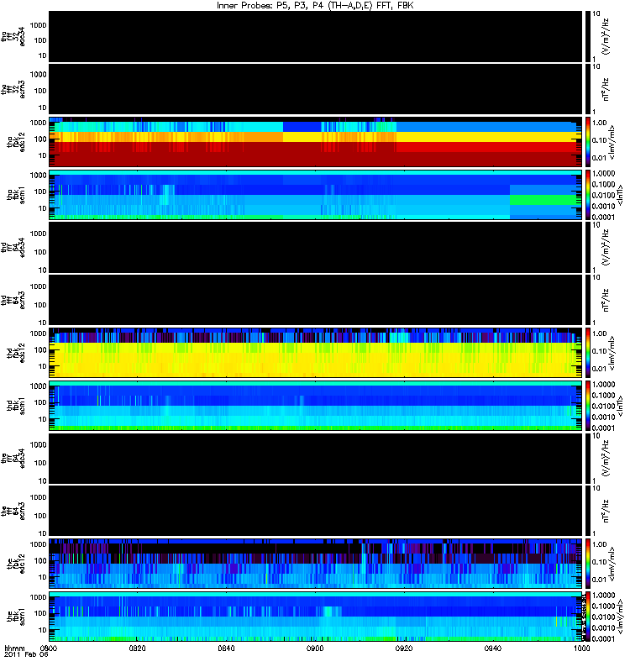The image size is (630, 672).
Task: Click the 1000 tick label of thd fbk edc12
Action: pos(38,333)
